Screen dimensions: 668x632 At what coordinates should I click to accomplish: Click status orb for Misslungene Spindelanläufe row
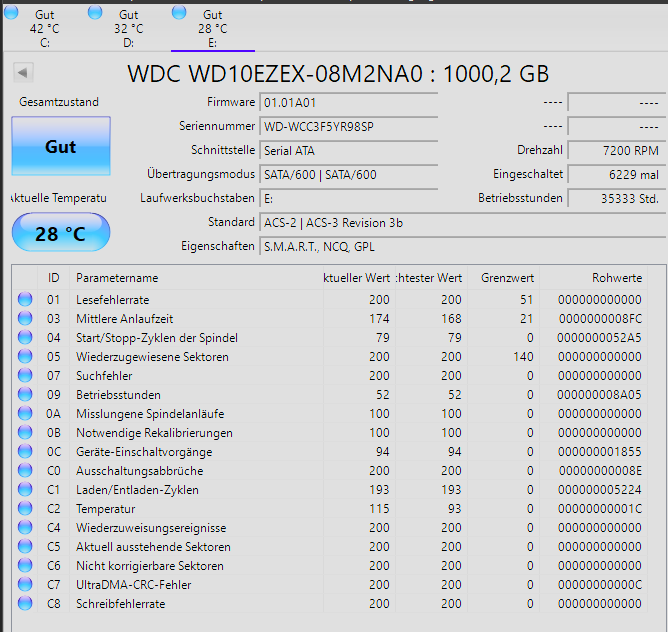(25, 413)
